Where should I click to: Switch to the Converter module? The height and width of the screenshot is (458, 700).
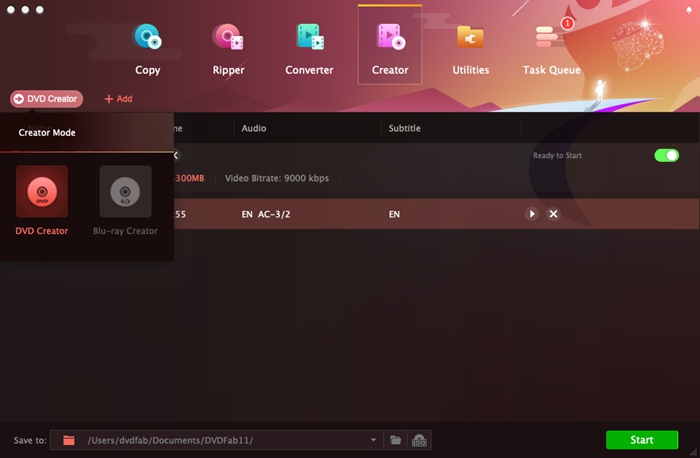click(x=309, y=50)
